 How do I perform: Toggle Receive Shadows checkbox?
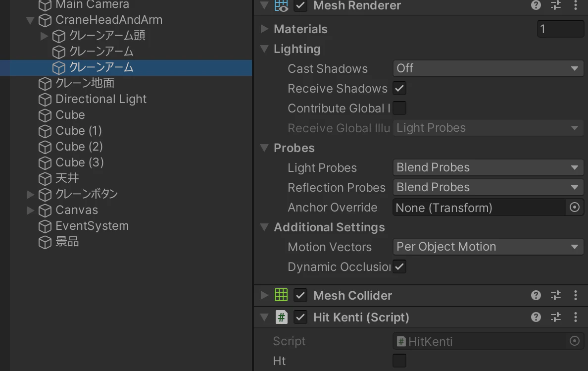coord(399,89)
